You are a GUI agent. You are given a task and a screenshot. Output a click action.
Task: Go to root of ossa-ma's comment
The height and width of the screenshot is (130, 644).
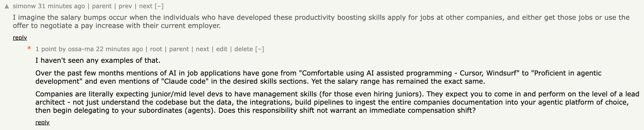click(156, 49)
